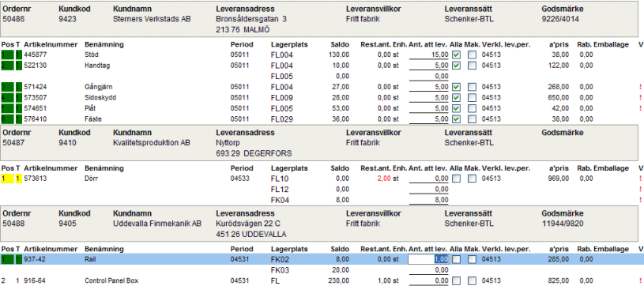Click the warning mark beside Plåt row
Image resolution: width=644 pixels, height=286 pixels.
point(640,108)
